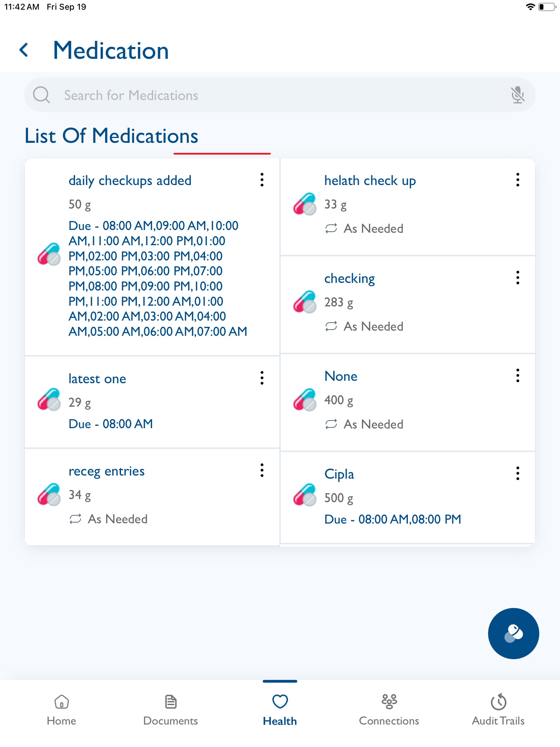Open three-dot menu for Cipla

coord(517,473)
